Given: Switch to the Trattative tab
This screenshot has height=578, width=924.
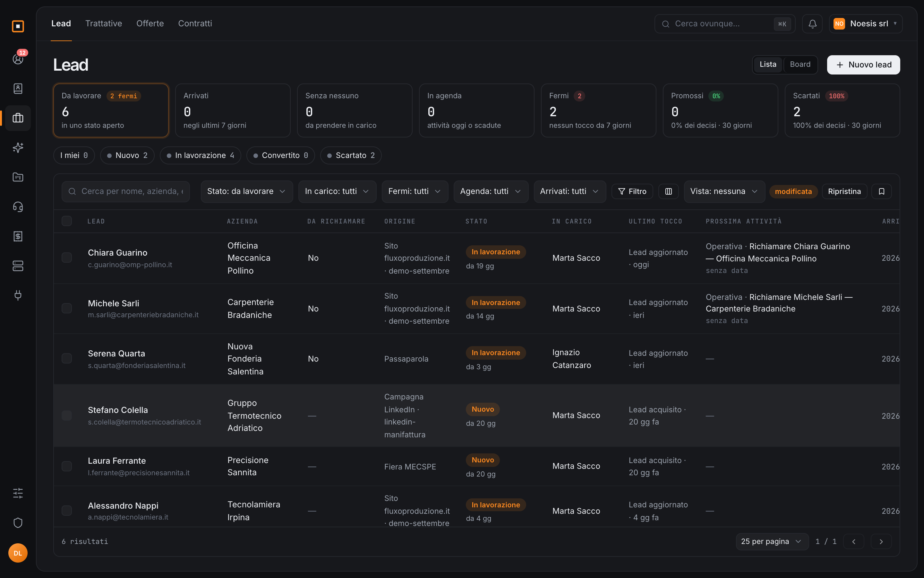Looking at the screenshot, I should [x=104, y=24].
